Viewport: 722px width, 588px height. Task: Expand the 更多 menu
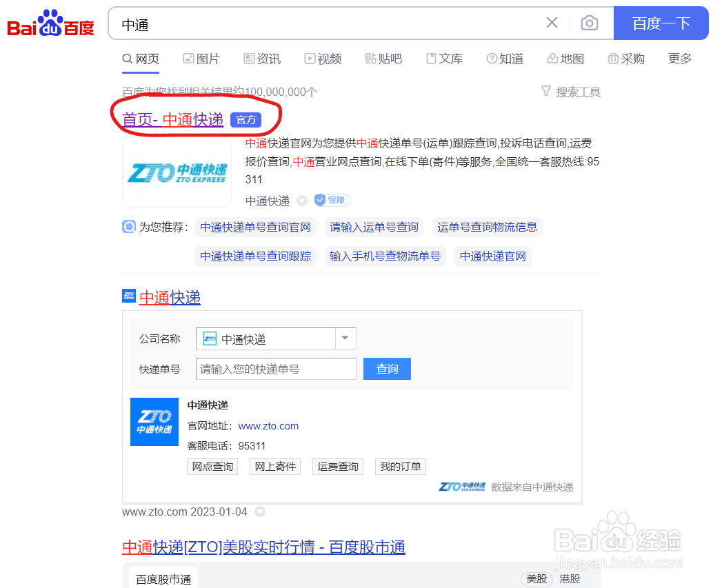click(680, 59)
